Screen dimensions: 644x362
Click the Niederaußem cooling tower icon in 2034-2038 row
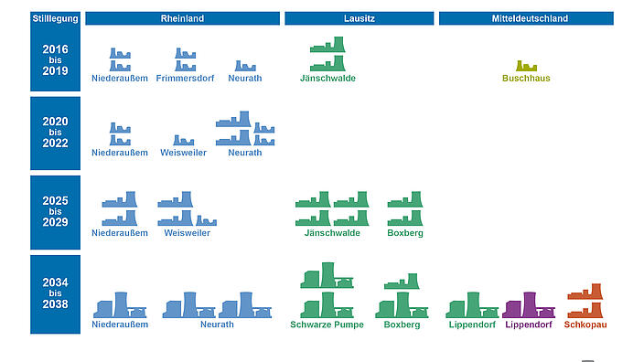point(120,305)
